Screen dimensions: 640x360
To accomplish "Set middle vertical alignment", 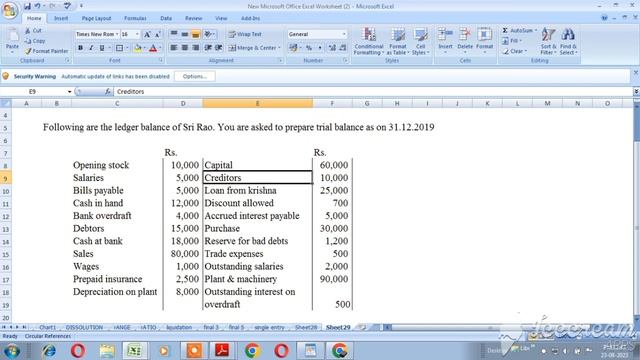I will point(185,34).
